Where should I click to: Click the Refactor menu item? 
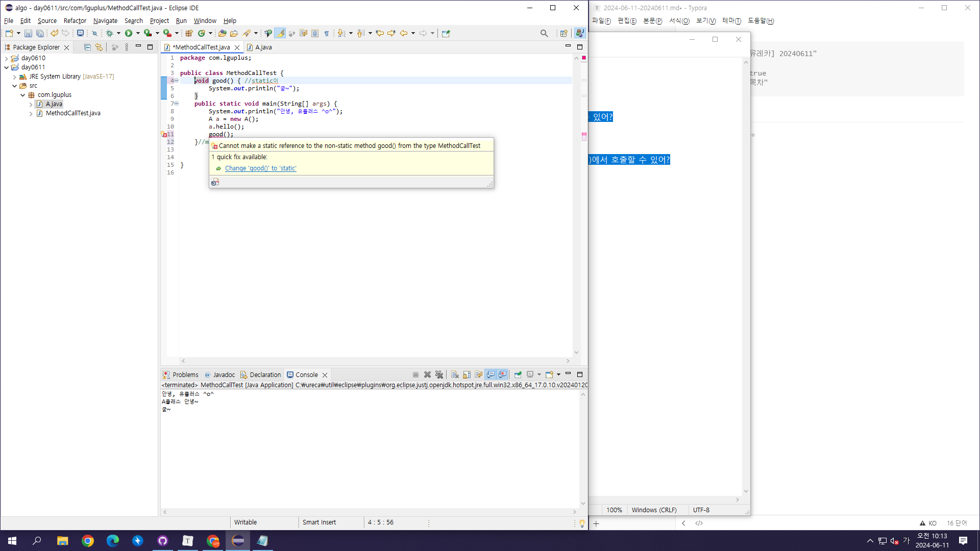point(74,20)
